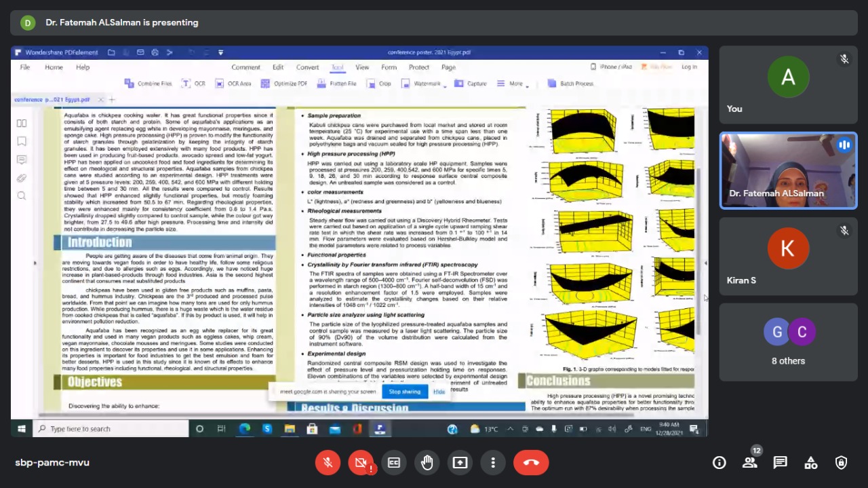This screenshot has width=868, height=488.
Task: Open Meet more options menu
Action: point(493,462)
